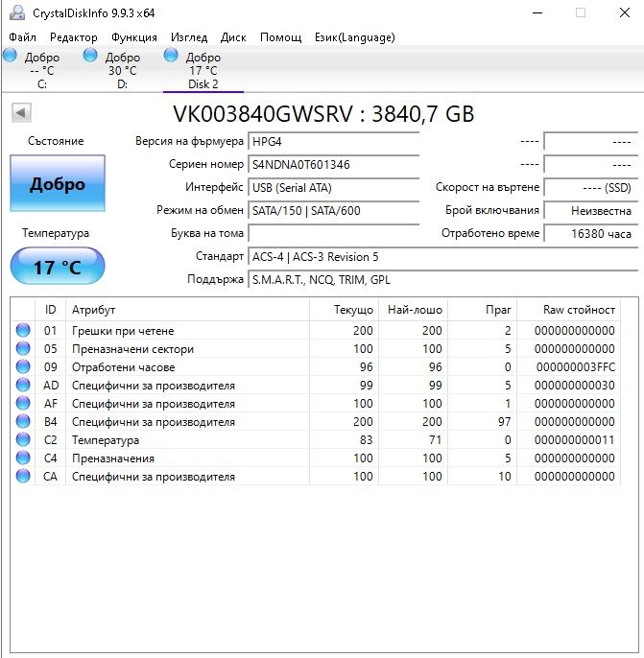Click threshold value 97 in B4 row
The width and height of the screenshot is (644, 658).
[505, 422]
